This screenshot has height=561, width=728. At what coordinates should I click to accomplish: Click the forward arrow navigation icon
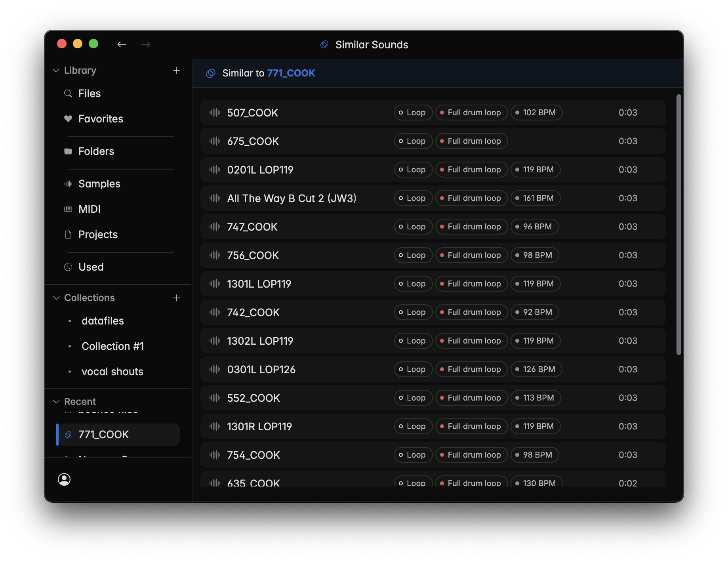pyautogui.click(x=146, y=44)
